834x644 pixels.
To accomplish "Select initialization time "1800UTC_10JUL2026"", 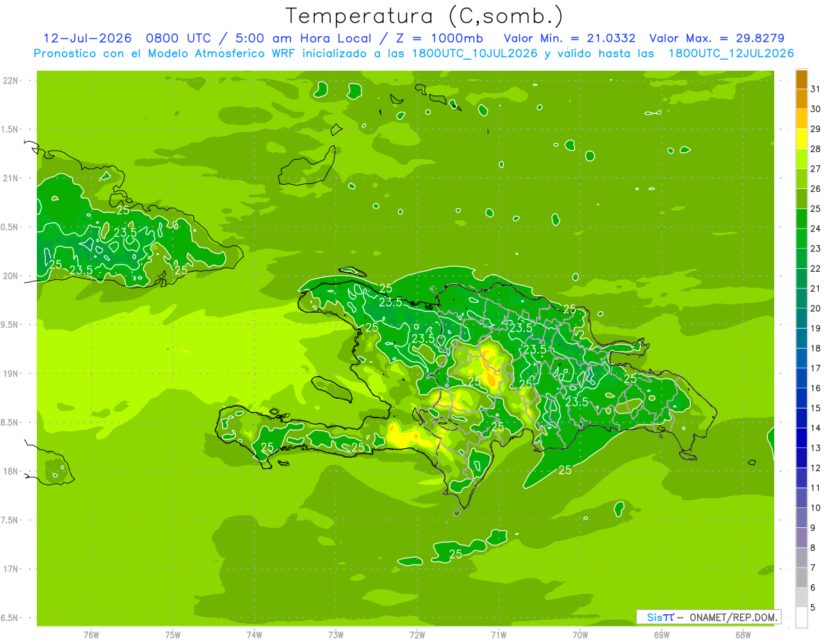I will [x=475, y=53].
